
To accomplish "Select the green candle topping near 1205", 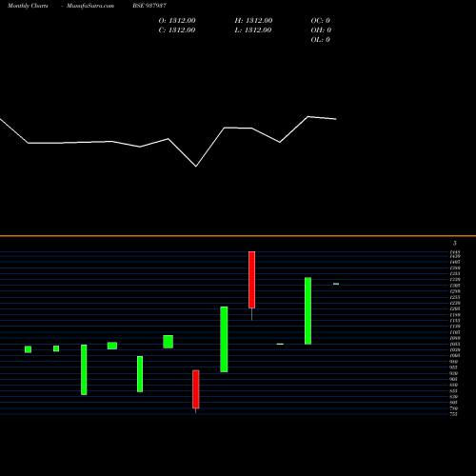I will tap(224, 339).
